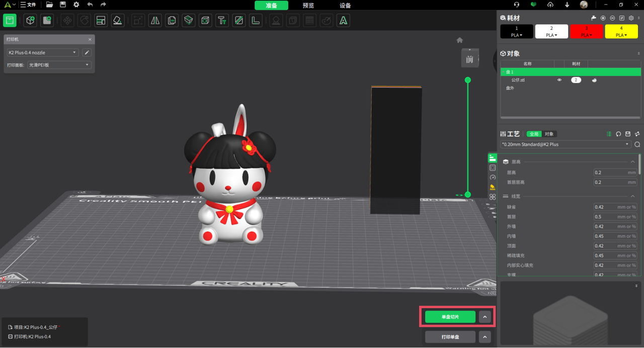Click the add filament plus icon
644x348 pixels.
pyautogui.click(x=603, y=18)
